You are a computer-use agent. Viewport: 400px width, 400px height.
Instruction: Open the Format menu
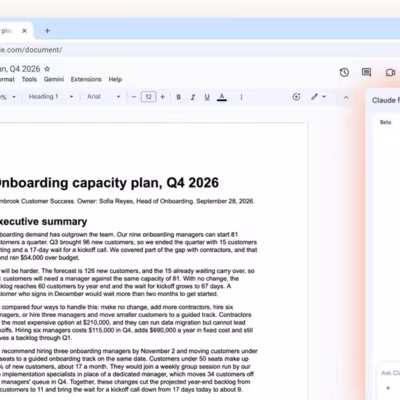tap(7, 79)
